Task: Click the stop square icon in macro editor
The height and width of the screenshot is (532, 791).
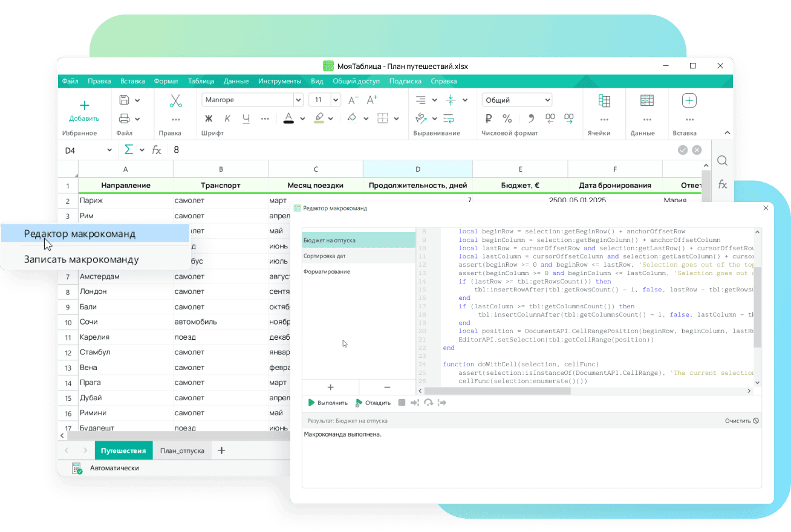Action: click(x=402, y=403)
